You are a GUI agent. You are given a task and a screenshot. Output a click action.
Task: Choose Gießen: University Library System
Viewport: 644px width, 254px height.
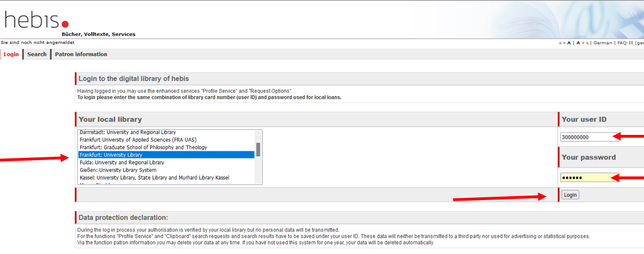tap(166, 170)
